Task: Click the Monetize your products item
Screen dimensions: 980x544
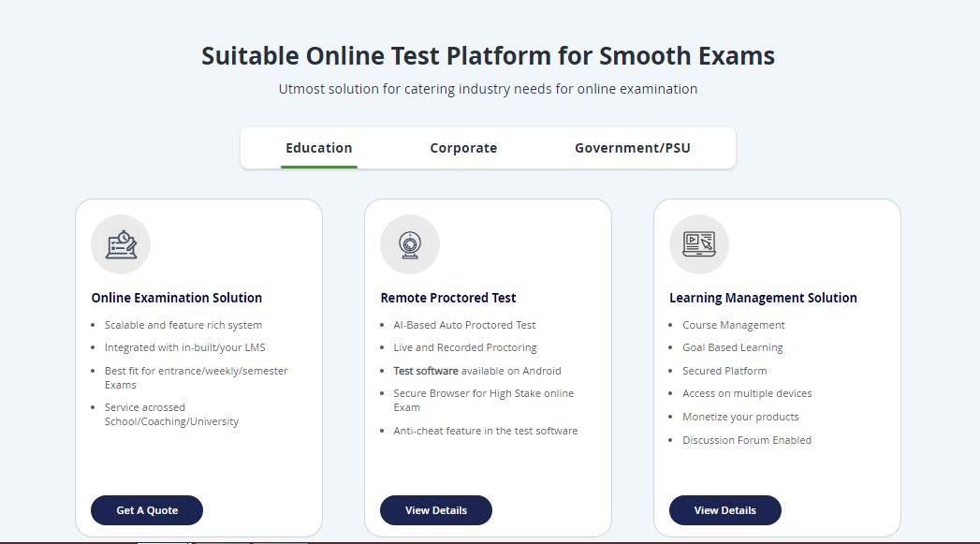Action: [740, 417]
